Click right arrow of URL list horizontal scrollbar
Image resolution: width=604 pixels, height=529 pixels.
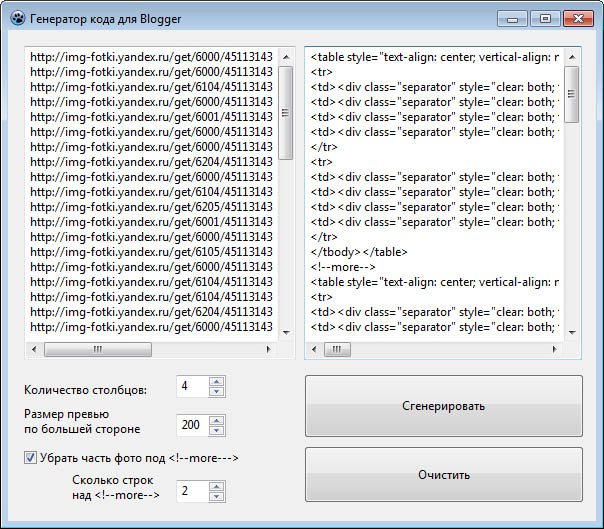(x=268, y=349)
